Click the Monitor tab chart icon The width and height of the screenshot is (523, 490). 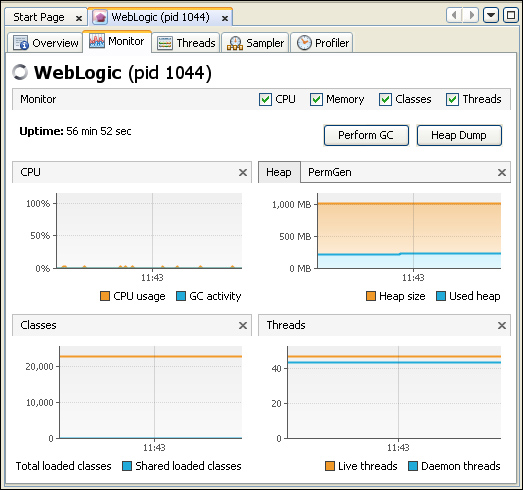[x=97, y=41]
